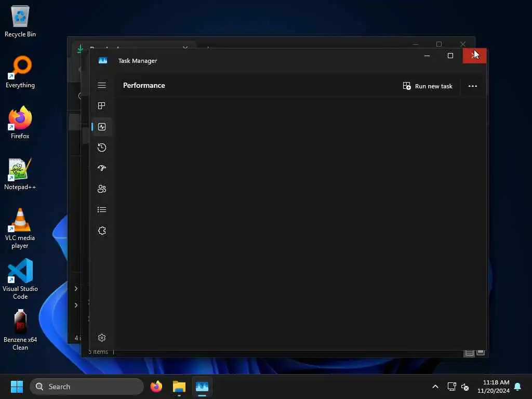The width and height of the screenshot is (532, 399).
Task: Switch File Explorer to details view icon
Action: [x=469, y=353]
